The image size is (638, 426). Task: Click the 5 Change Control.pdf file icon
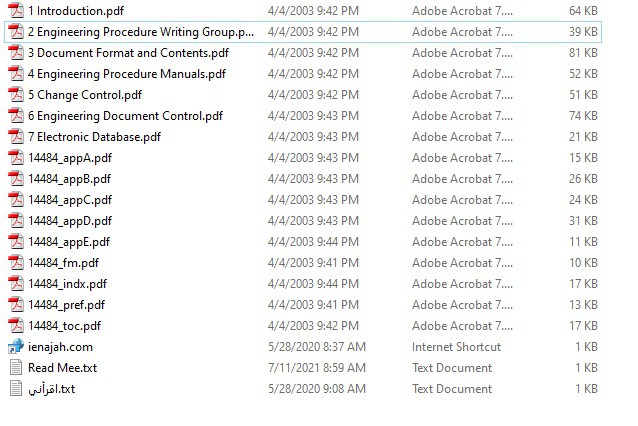pos(15,94)
